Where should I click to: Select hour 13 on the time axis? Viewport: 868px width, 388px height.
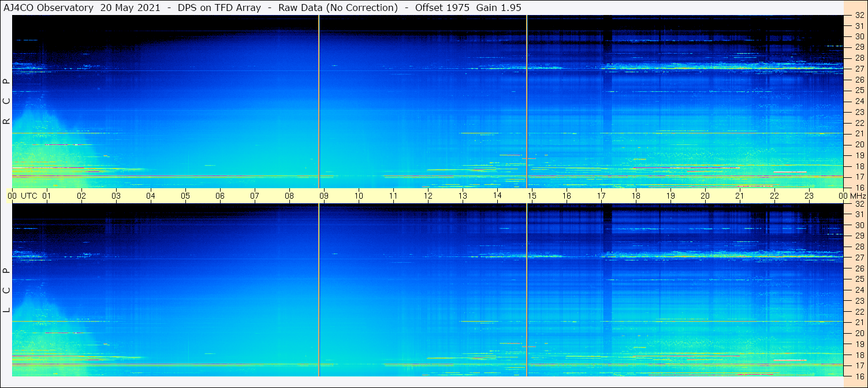click(463, 196)
